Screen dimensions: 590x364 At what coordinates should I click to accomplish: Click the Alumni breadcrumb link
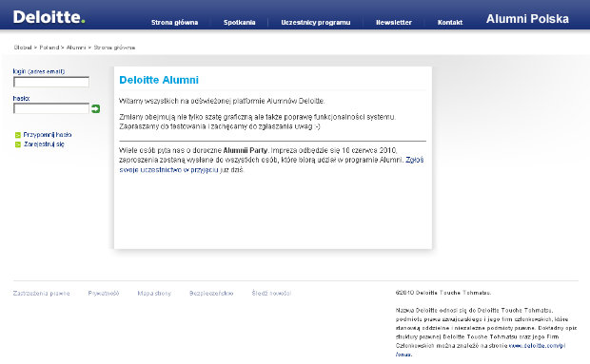(76, 48)
